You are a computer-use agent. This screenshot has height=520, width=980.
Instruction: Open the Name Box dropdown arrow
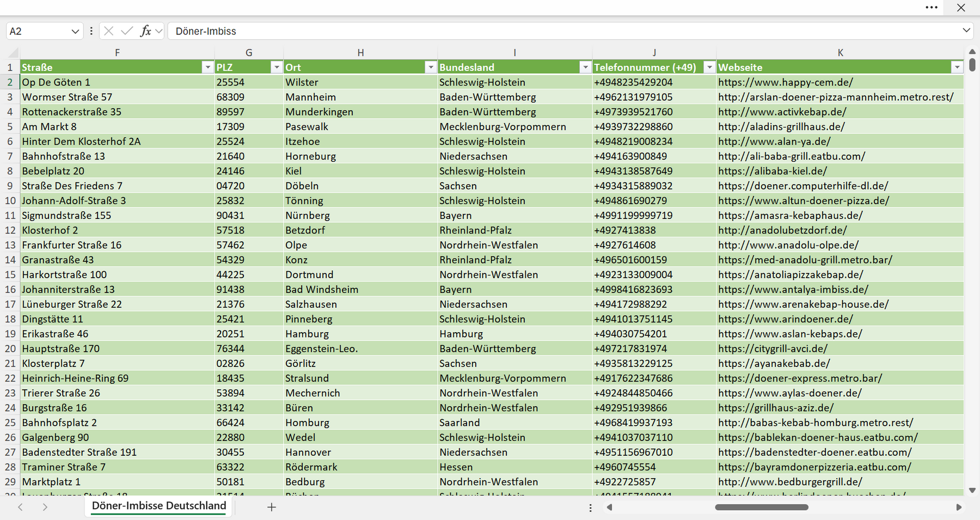coord(75,32)
